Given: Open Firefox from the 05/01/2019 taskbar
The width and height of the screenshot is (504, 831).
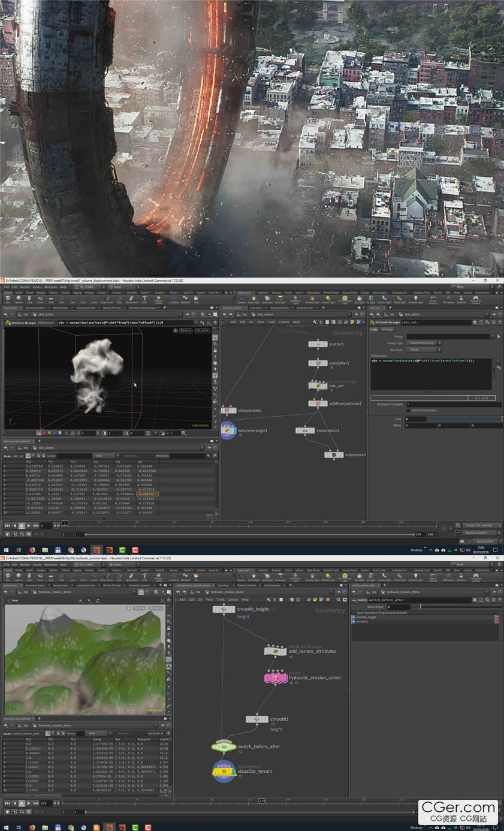Looking at the screenshot, I should point(32,550).
